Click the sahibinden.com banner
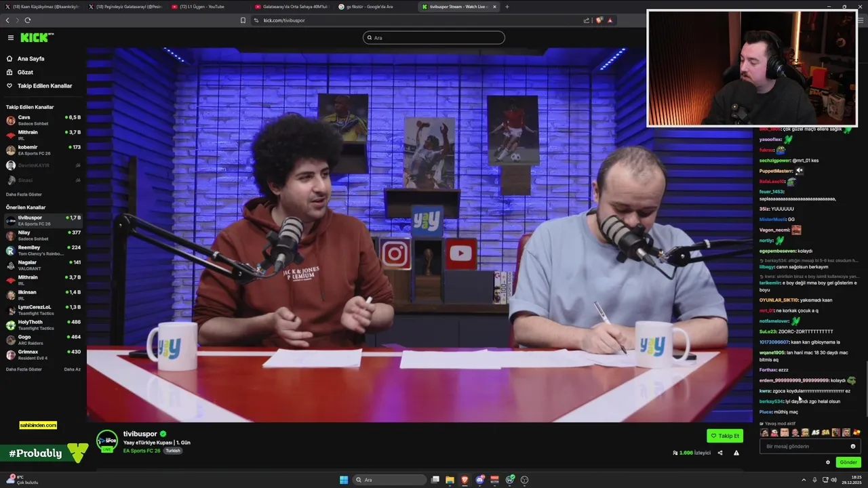 tap(38, 425)
